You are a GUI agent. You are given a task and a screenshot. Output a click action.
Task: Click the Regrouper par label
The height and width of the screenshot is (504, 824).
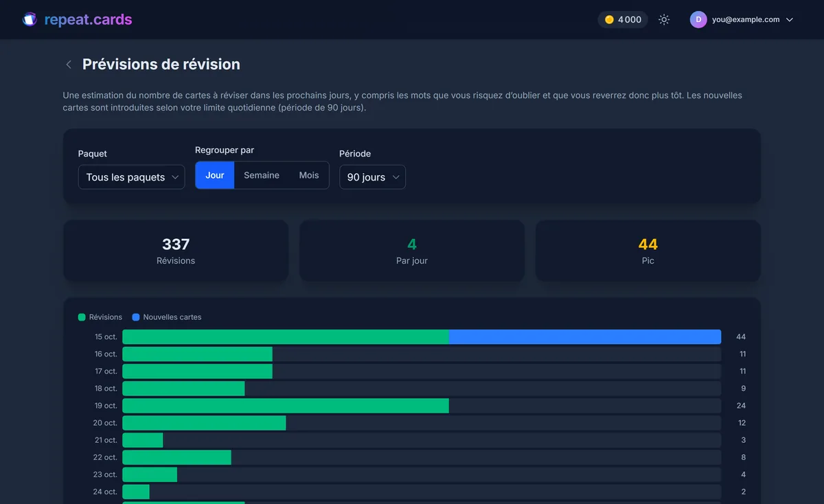(225, 150)
